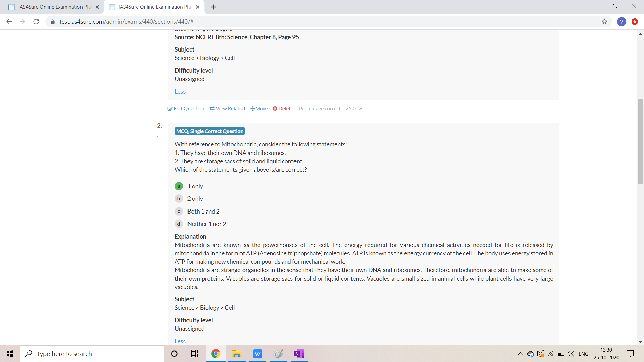The width and height of the screenshot is (644, 362).
Task: Open File Explorer from taskbar
Action: pos(236,354)
